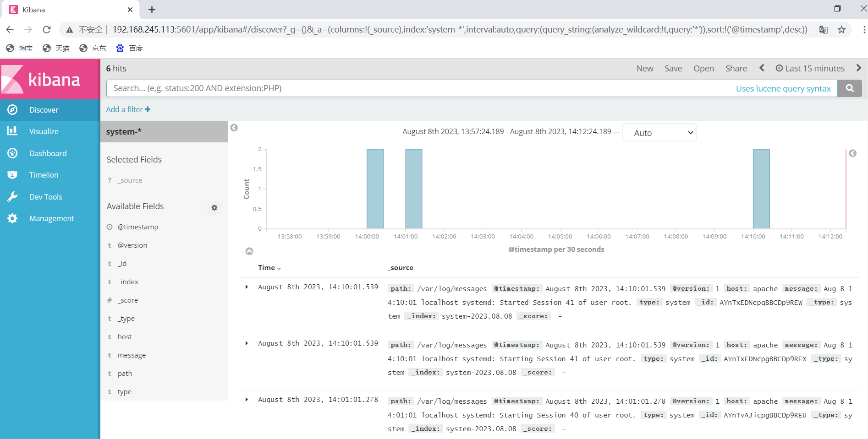The image size is (868, 439).
Task: Click the browser address bar URL
Action: tap(460, 30)
